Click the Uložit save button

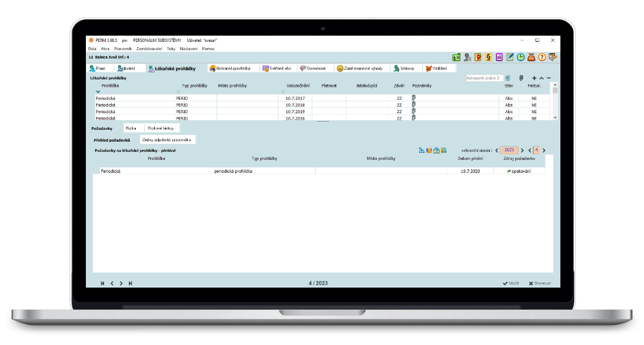point(511,283)
